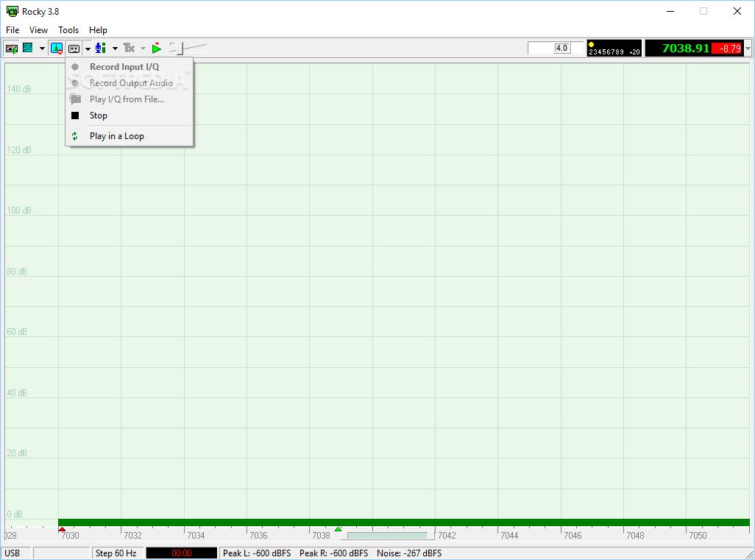The image size is (755, 560).
Task: Click the red 00:00 timer display
Action: click(x=182, y=553)
